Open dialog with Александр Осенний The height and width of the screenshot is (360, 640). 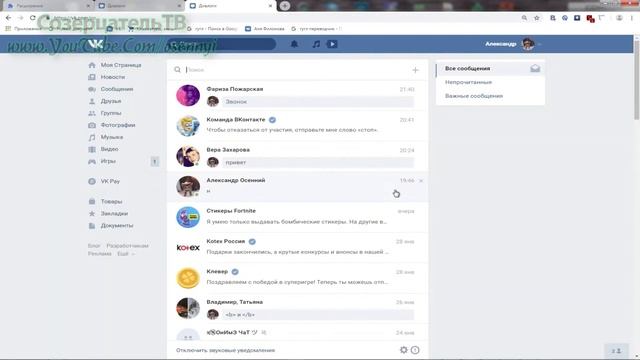pos(297,186)
